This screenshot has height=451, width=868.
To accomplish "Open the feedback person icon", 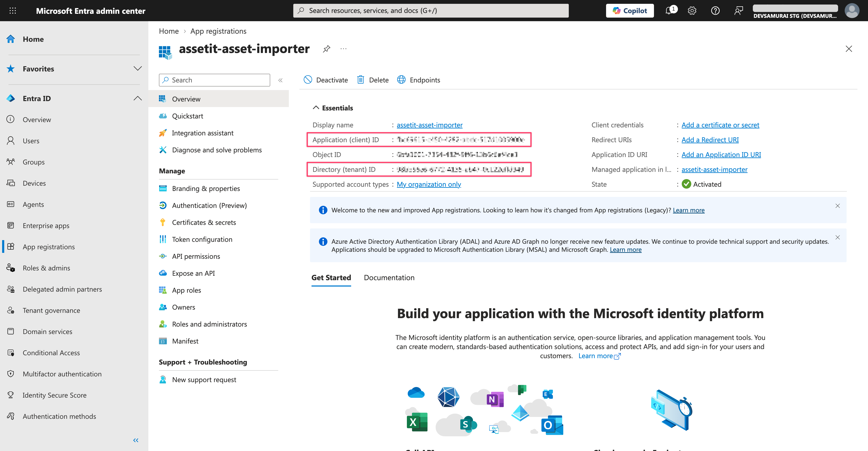I will (x=738, y=10).
